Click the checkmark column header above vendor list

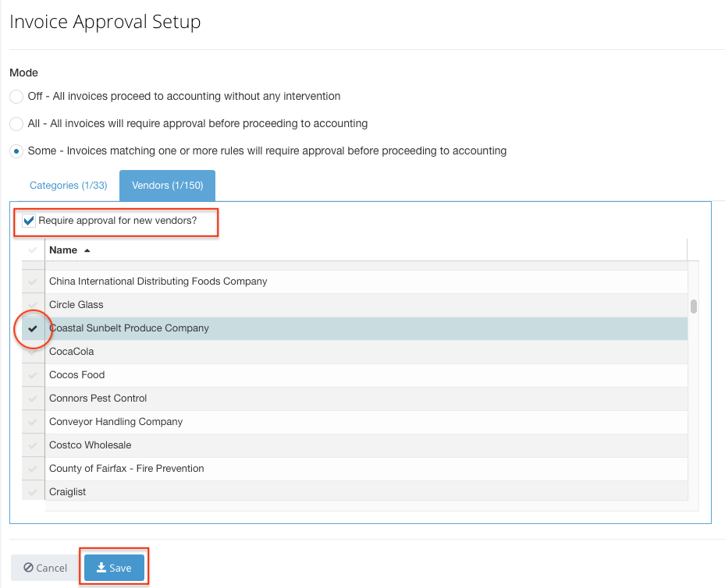pos(32,250)
